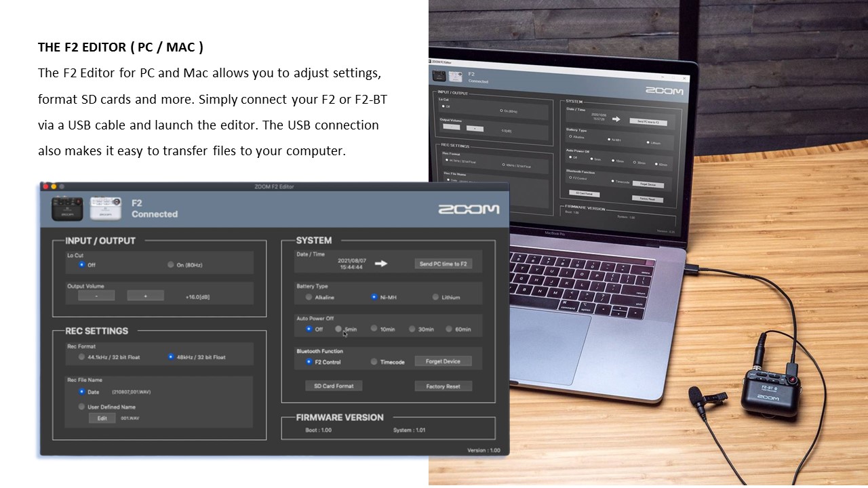Click the SD Card Format button

[x=334, y=386]
